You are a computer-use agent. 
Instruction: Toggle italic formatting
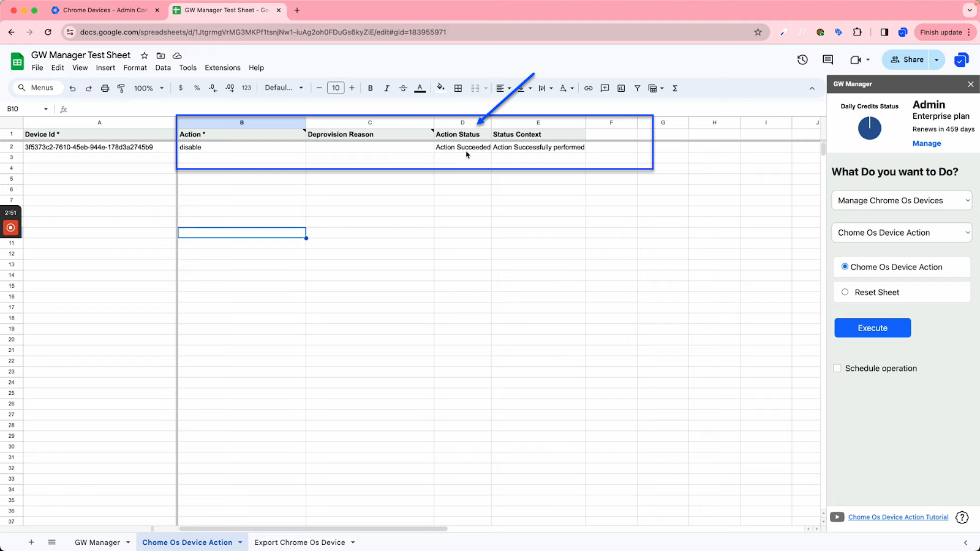point(386,88)
